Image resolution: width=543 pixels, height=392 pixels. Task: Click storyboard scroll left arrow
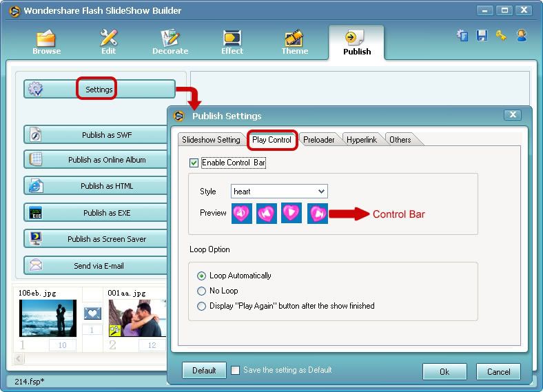(19, 358)
